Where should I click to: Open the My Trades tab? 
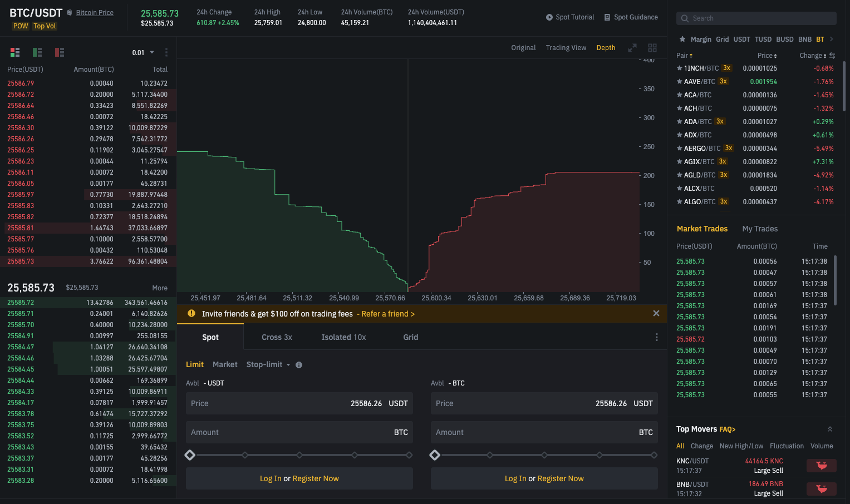(760, 229)
